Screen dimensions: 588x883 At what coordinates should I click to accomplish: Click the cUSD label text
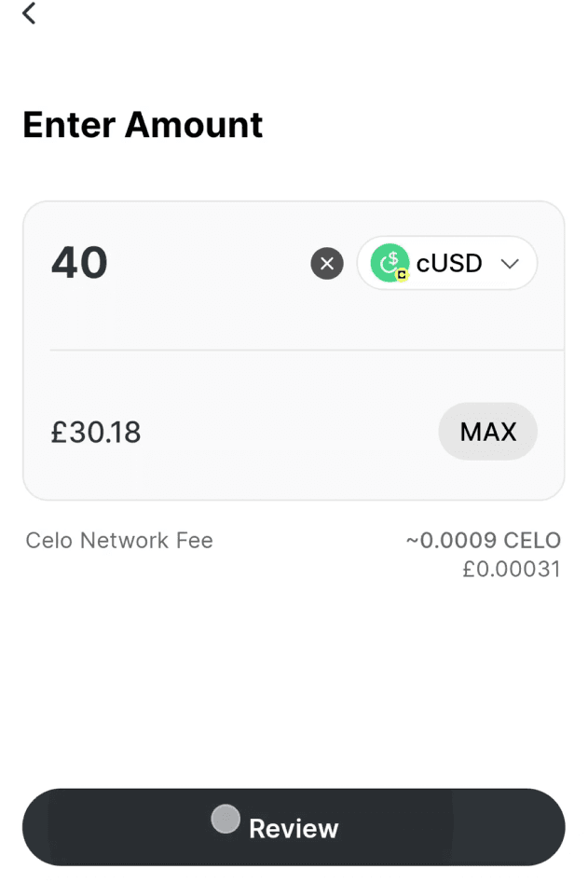click(x=449, y=263)
